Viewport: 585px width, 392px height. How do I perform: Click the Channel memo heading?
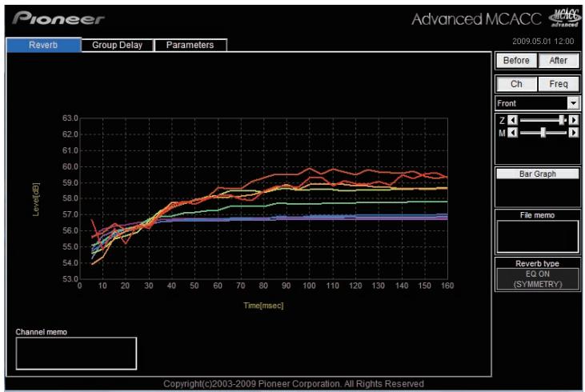tap(42, 332)
